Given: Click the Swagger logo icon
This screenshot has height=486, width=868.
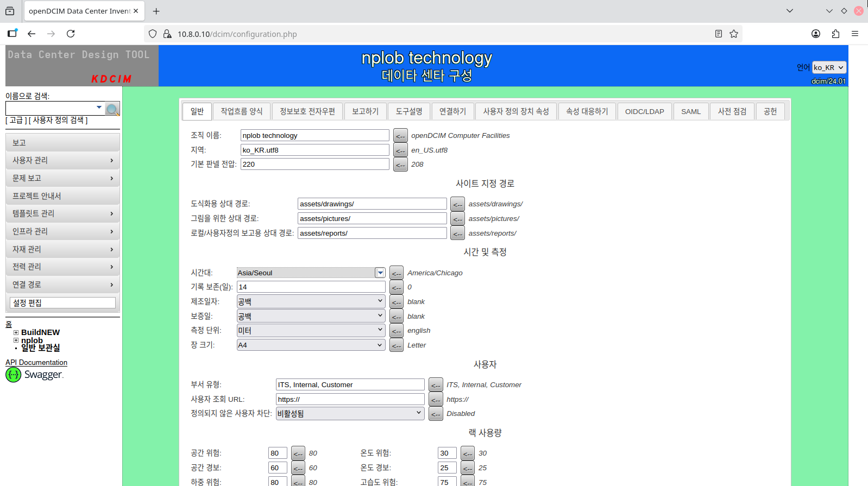Looking at the screenshot, I should [13, 375].
